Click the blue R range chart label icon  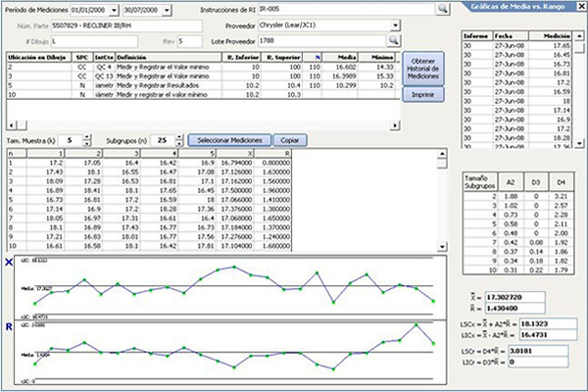pyautogui.click(x=8, y=325)
